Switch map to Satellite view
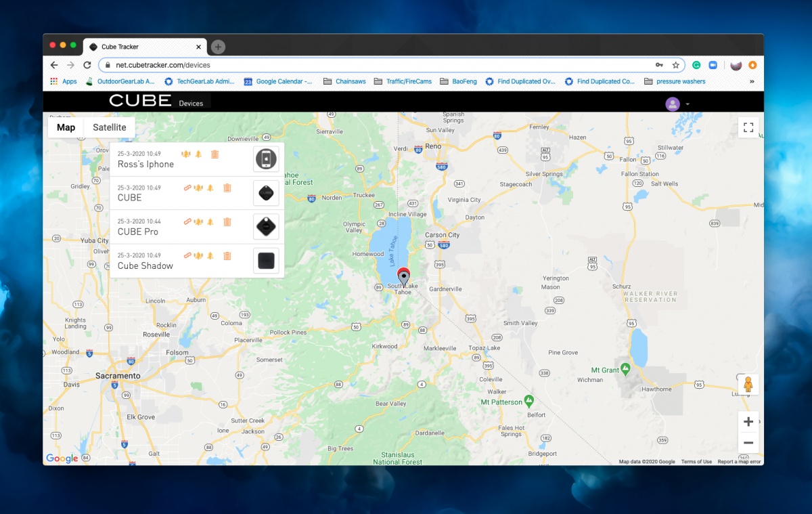 pyautogui.click(x=110, y=127)
